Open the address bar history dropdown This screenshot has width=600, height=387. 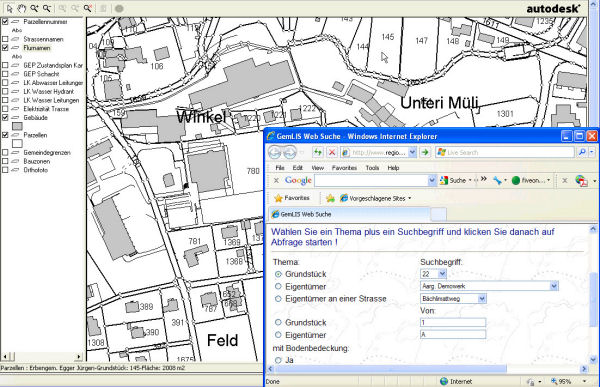pos(412,152)
